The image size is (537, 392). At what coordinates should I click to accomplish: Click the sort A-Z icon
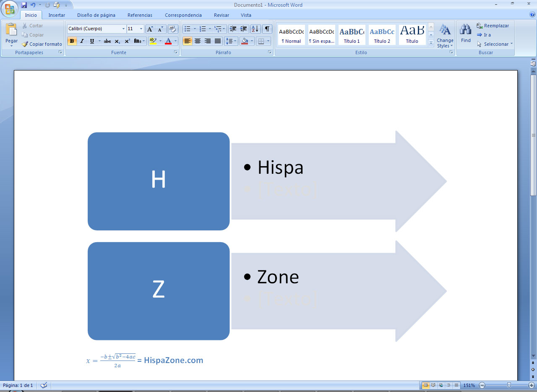click(x=255, y=29)
